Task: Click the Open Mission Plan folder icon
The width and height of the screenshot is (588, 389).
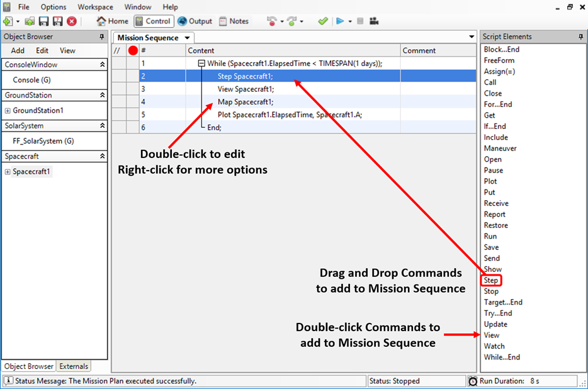Action: click(x=30, y=21)
